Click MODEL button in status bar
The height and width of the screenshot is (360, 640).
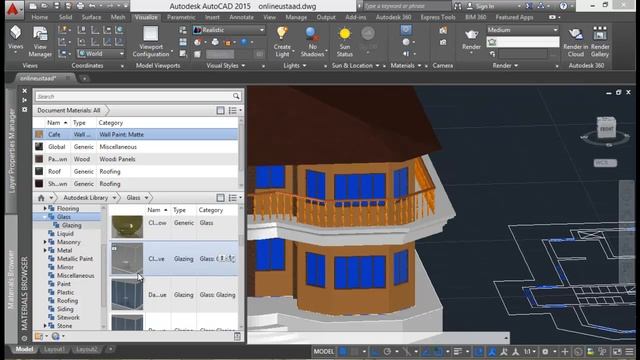(x=324, y=351)
